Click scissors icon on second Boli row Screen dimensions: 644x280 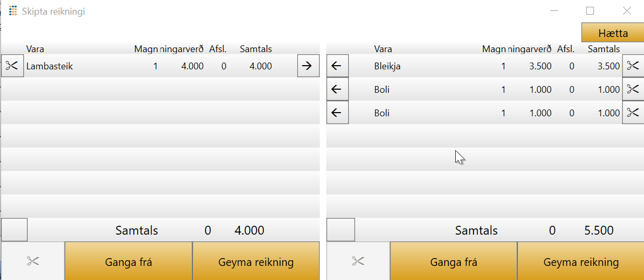tap(633, 113)
